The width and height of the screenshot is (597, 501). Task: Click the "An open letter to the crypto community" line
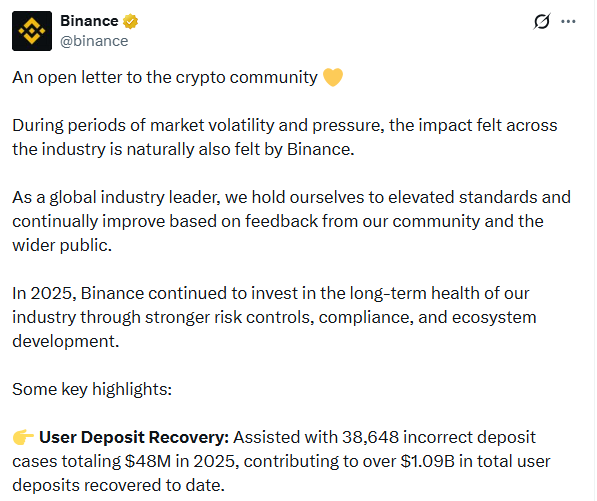point(165,78)
